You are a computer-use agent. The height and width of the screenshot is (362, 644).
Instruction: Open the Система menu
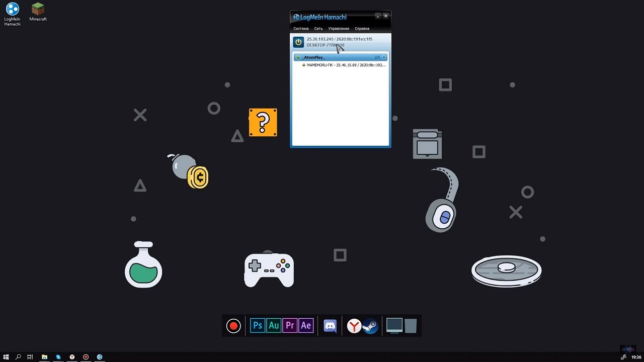pyautogui.click(x=301, y=29)
